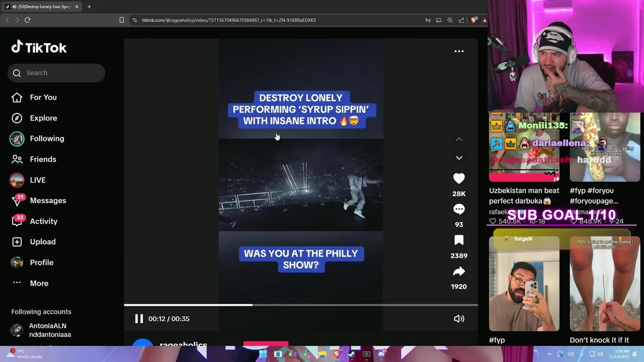Open the LIVE section
This screenshot has height=362, width=644.
click(x=28, y=180)
